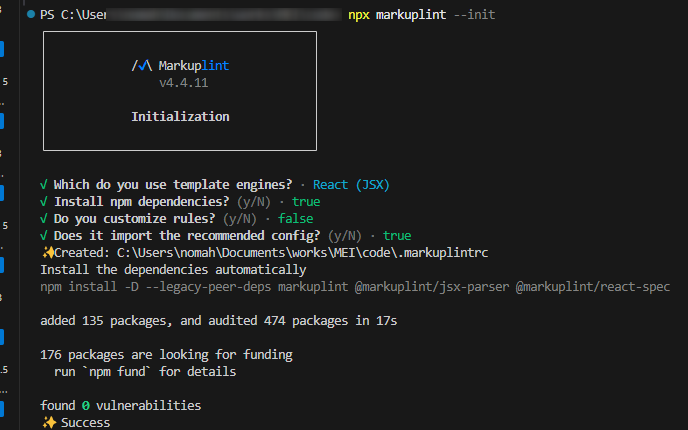688x430 pixels.
Task: Click the sparkle emoji before Created path
Action: (x=47, y=253)
